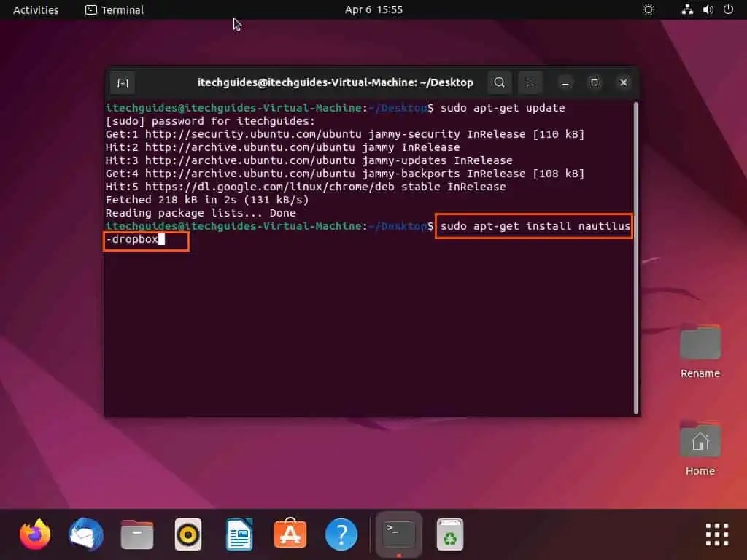Open the system settings gear icon
The width and height of the screenshot is (747, 560).
[648, 9]
